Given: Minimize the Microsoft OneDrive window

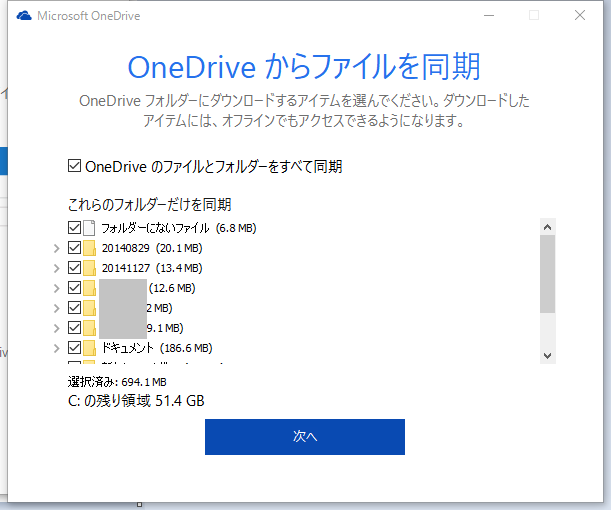Looking at the screenshot, I should click(489, 15).
